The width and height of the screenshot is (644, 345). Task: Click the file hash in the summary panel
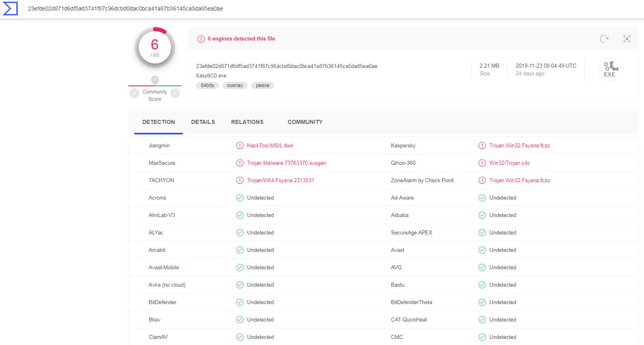tap(287, 66)
